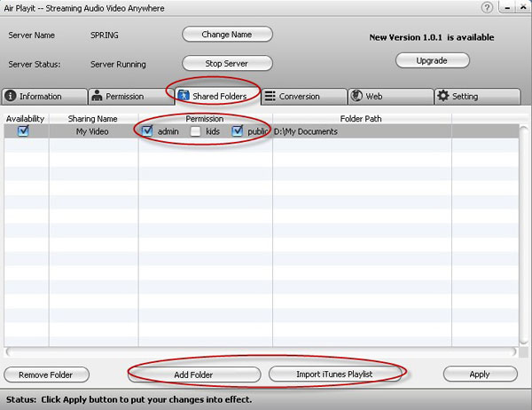Click the Change Name button
The image size is (532, 410).
coord(227,35)
